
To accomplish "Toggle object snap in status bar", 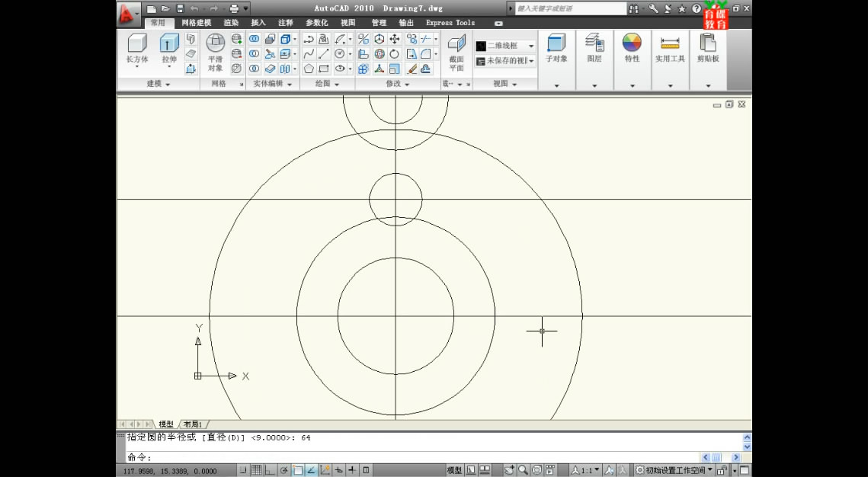I will [x=298, y=470].
